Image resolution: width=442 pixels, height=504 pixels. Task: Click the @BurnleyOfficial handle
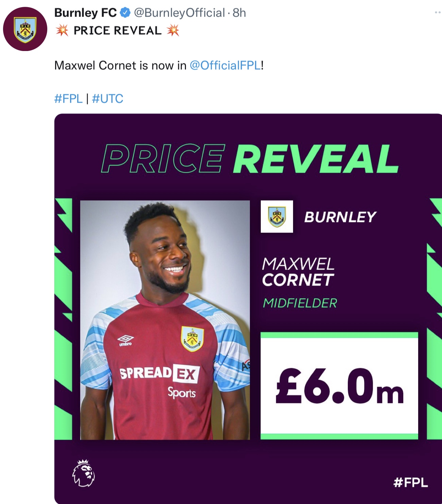pyautogui.click(x=179, y=13)
